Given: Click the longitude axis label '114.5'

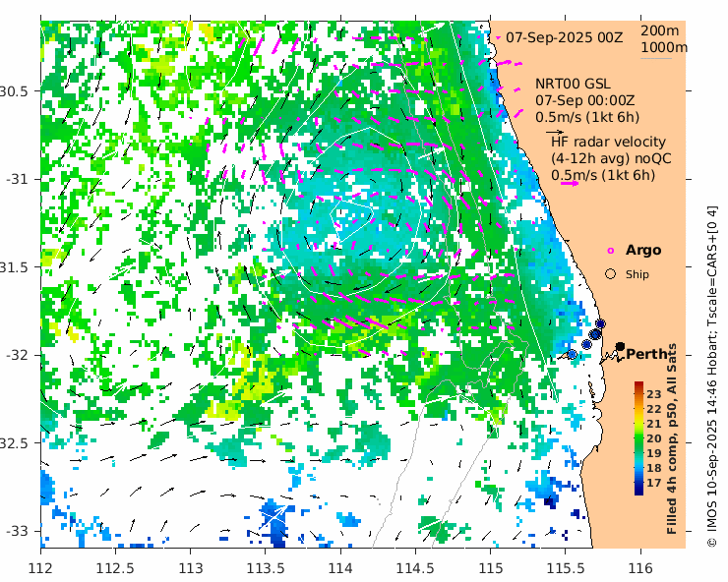Looking at the screenshot, I should (x=415, y=568).
